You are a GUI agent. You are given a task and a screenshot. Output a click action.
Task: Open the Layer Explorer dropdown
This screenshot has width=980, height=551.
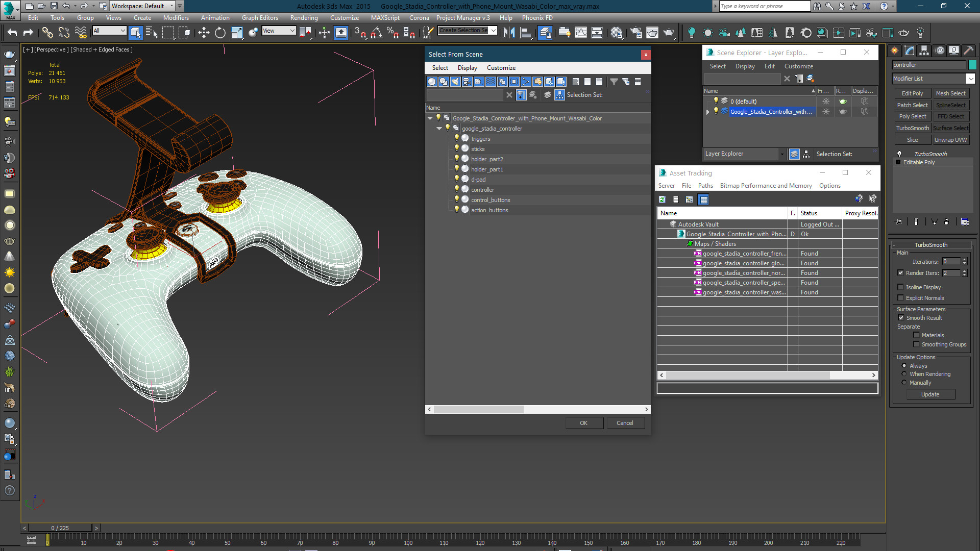pos(781,154)
